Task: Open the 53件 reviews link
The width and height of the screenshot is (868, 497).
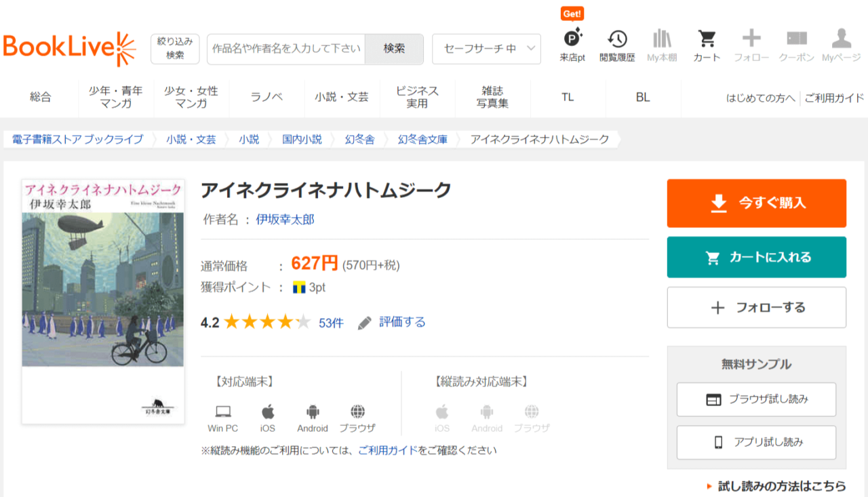Action: click(x=331, y=323)
